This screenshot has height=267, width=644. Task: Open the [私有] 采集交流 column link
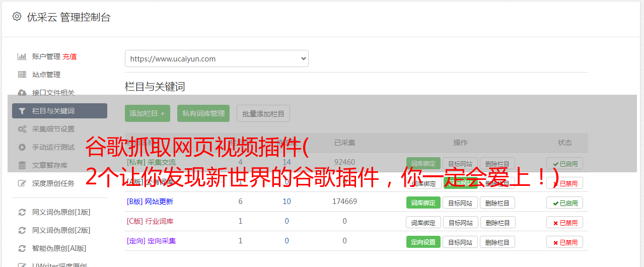click(x=152, y=162)
